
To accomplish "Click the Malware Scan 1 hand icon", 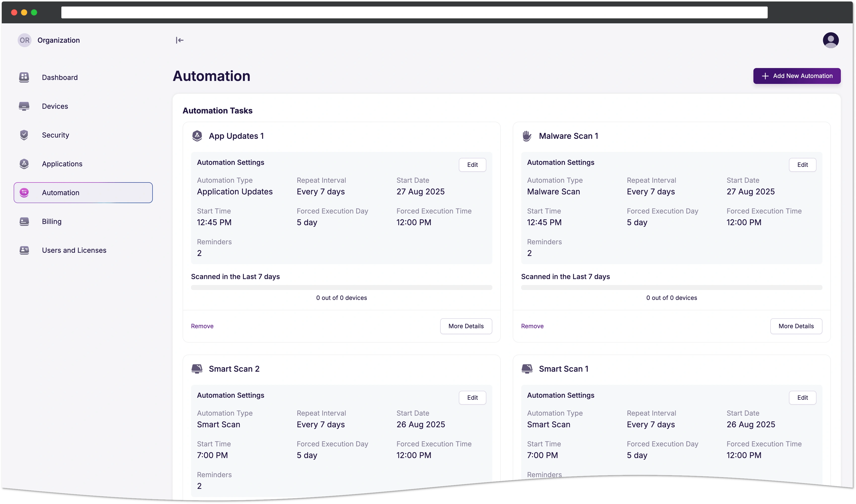I will (x=527, y=136).
